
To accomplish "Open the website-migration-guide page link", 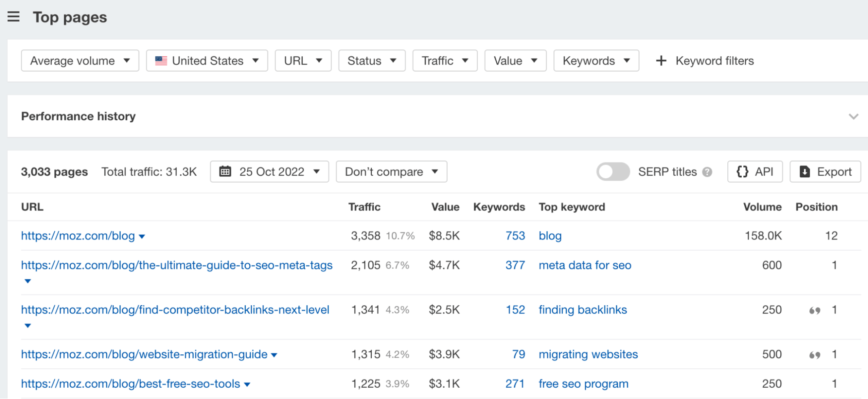I will click(143, 354).
